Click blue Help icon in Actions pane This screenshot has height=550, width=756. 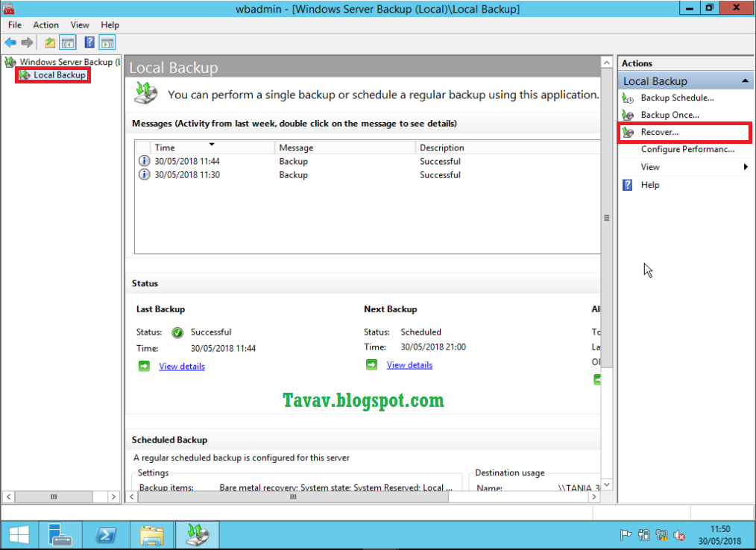(627, 185)
